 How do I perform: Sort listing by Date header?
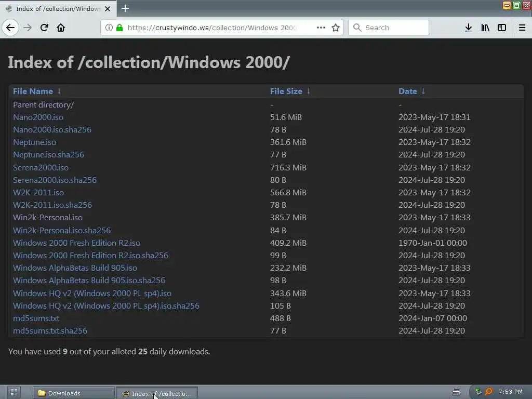click(x=407, y=91)
